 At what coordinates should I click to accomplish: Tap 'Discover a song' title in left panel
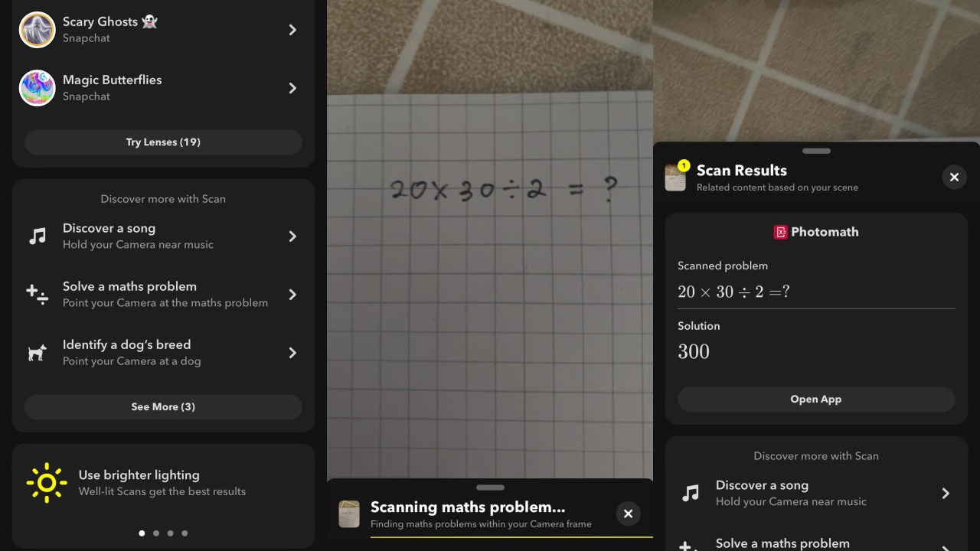click(x=109, y=228)
